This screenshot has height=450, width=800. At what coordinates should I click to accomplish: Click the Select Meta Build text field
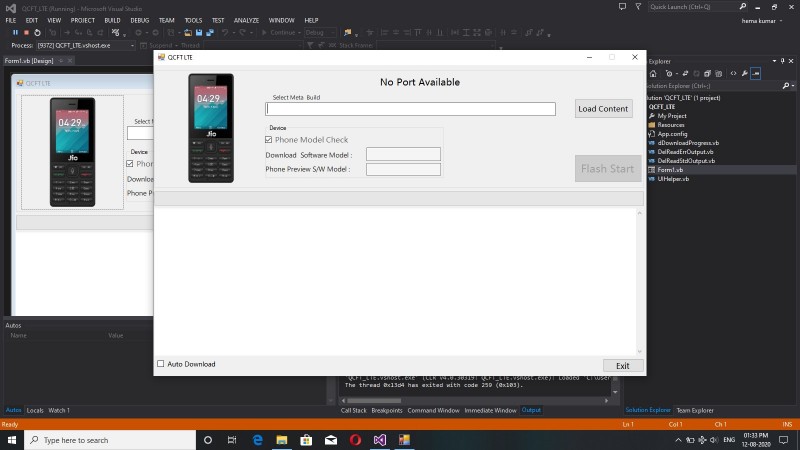(x=410, y=109)
